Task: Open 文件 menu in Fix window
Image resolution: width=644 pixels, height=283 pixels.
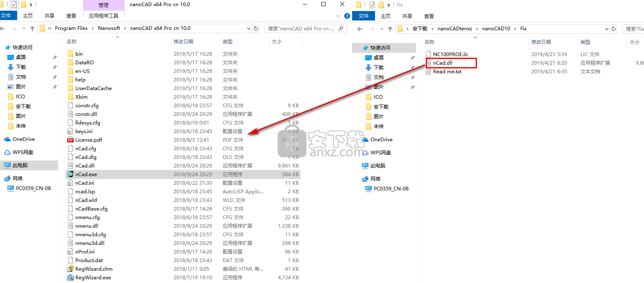Action: point(364,16)
